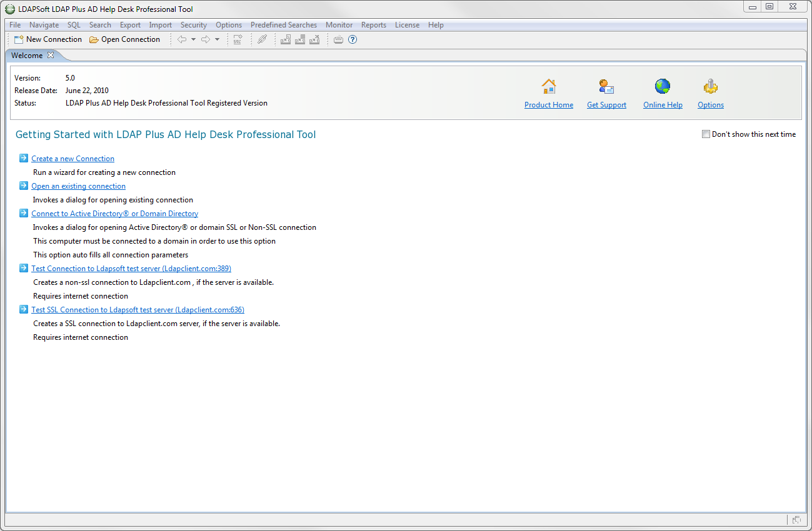Click the New Connection toolbar icon

click(x=19, y=39)
